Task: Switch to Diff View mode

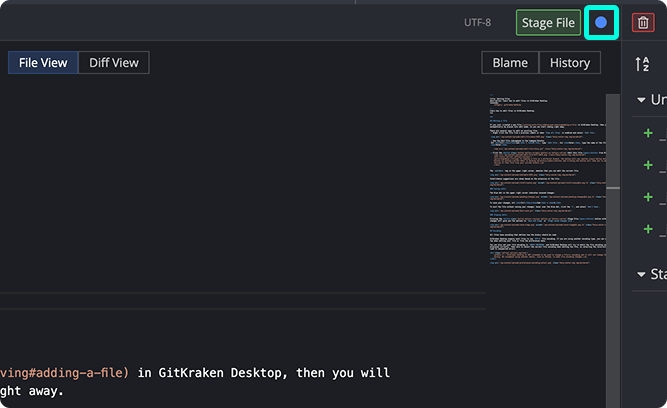Action: pos(113,63)
